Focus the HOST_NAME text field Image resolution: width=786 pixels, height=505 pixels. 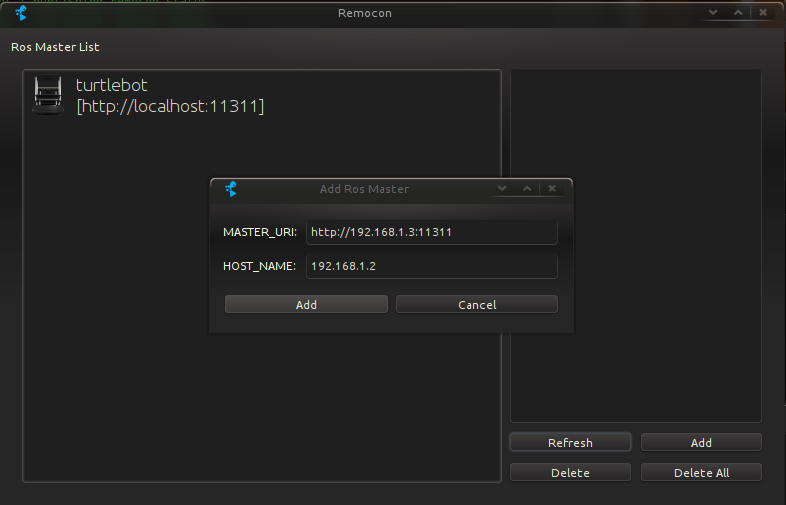coord(431,266)
